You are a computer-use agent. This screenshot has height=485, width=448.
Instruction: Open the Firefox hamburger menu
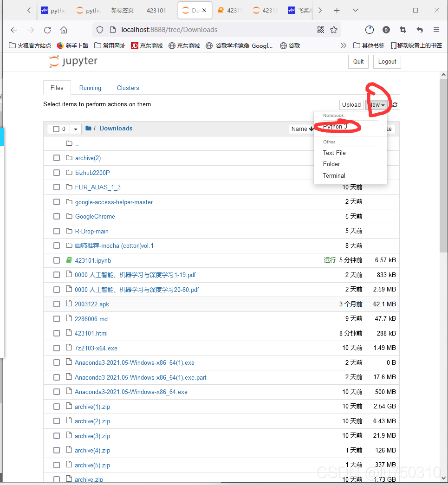(436, 30)
